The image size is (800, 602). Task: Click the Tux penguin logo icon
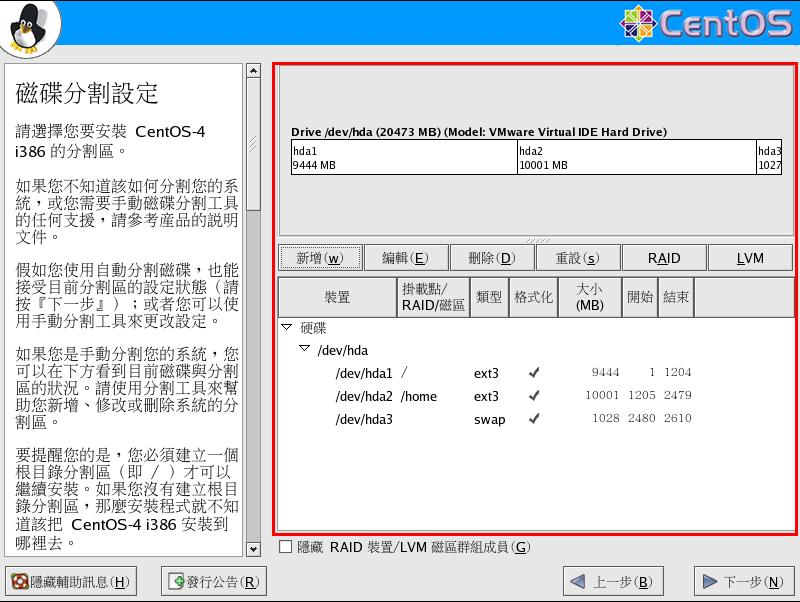(29, 29)
